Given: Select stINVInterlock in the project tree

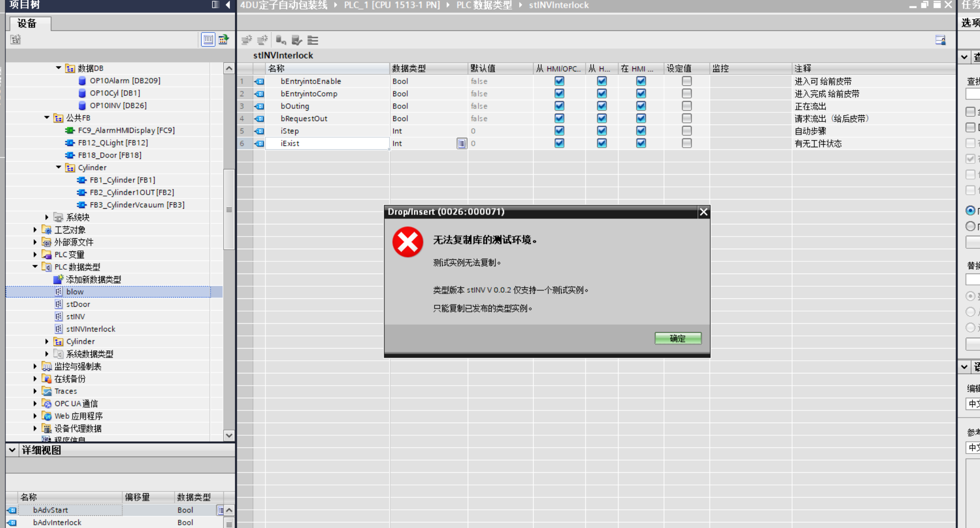Looking at the screenshot, I should [x=91, y=329].
